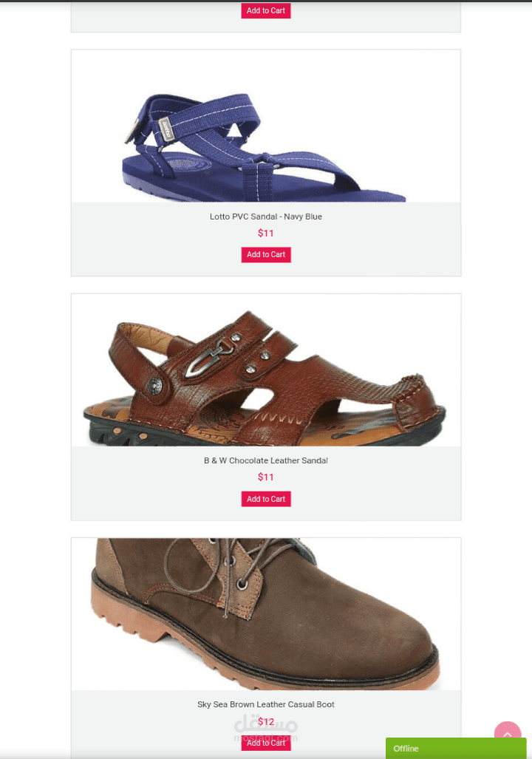Add B & W Chocolate Sandal to cart
This screenshot has height=759, width=532.
[x=266, y=499]
